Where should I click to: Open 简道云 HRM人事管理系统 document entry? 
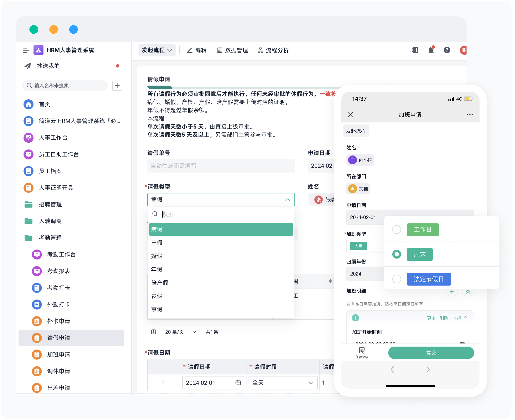point(72,121)
